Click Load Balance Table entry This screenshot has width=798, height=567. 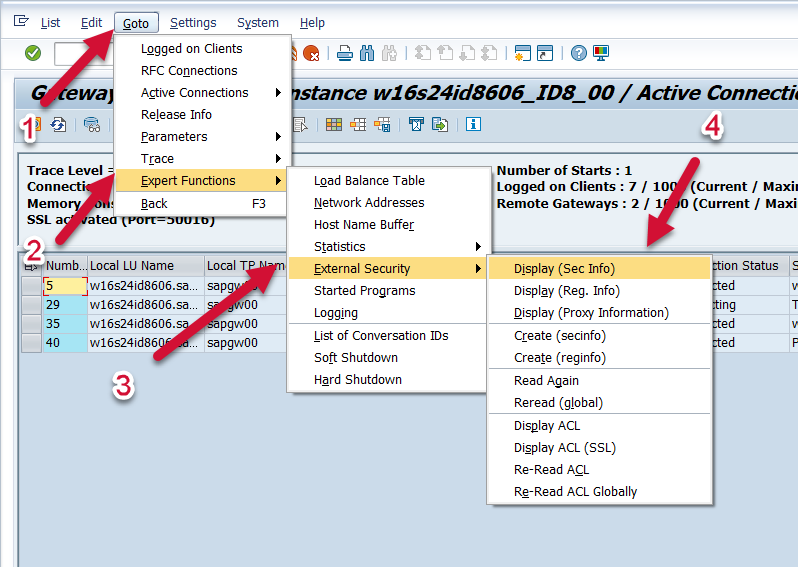(x=369, y=181)
